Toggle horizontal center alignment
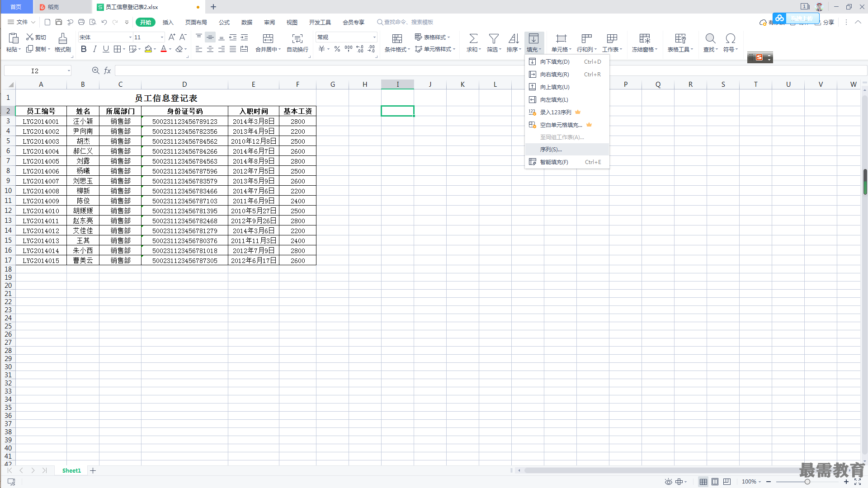This screenshot has height=488, width=868. [x=210, y=49]
